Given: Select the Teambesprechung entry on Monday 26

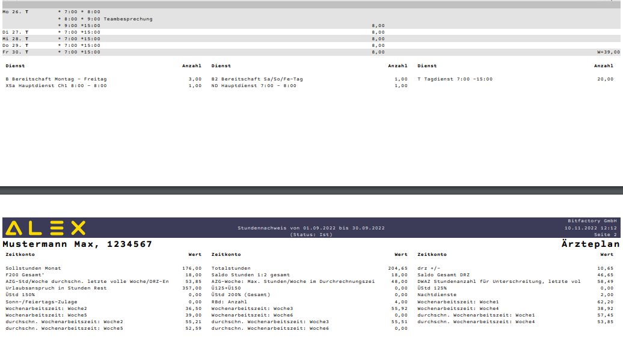Looking at the screenshot, I should pyautogui.click(x=128, y=19).
